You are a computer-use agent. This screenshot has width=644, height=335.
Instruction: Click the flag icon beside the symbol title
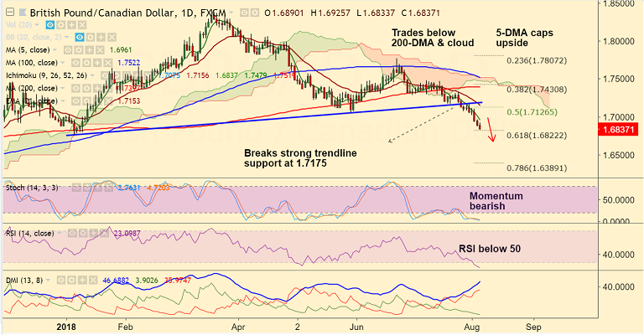pyautogui.click(x=23, y=13)
